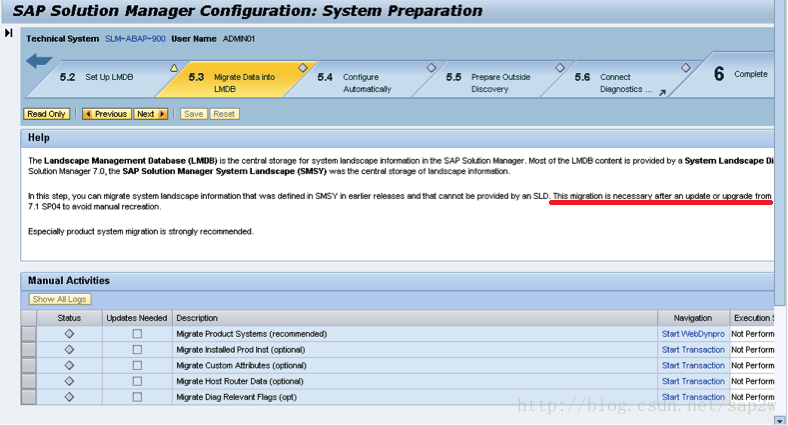Click the diamond status on step 5.6

(685, 67)
